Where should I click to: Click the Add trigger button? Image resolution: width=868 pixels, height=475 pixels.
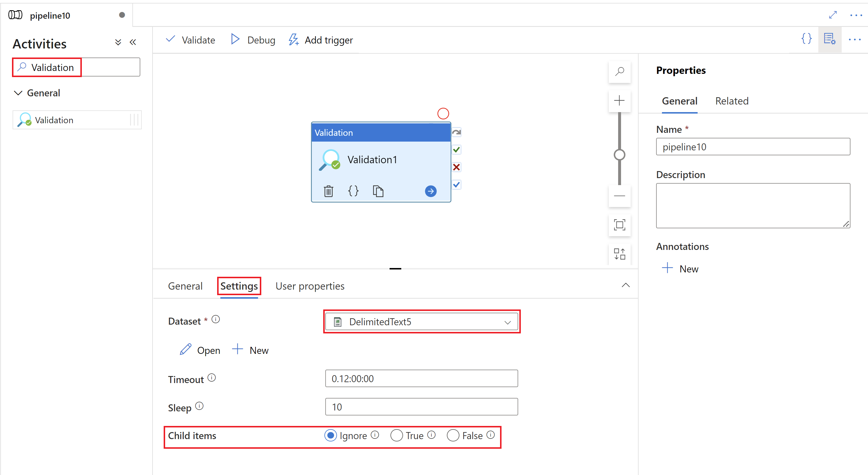point(321,40)
